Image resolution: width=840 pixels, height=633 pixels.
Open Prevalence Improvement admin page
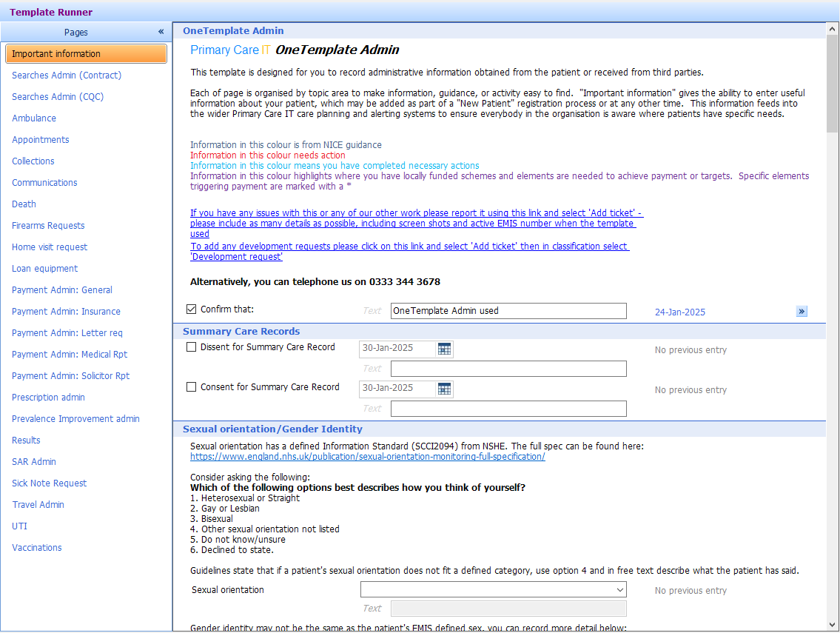coord(75,418)
